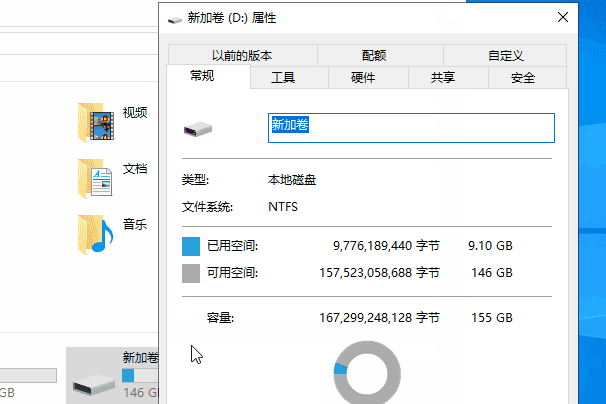Open the 音乐 folder in Explorer

(95, 234)
